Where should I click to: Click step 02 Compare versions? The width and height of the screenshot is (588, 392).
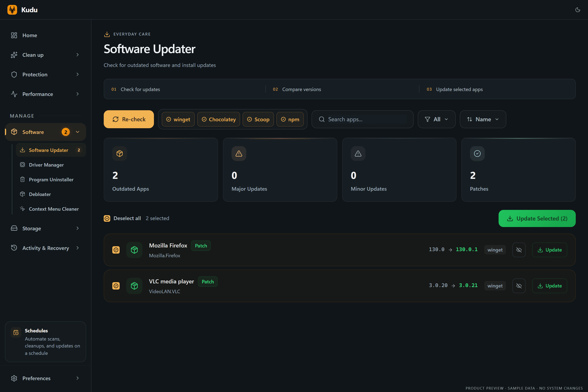click(x=297, y=89)
